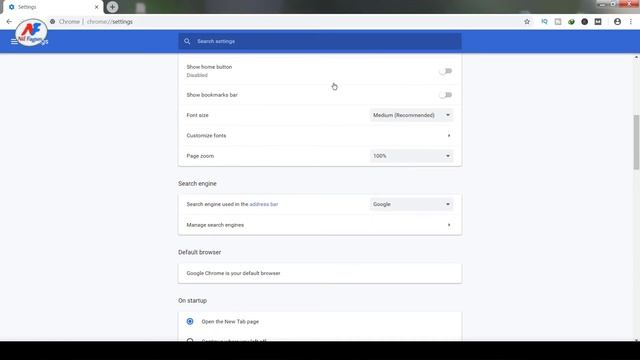Click the square extension icon beside IQ
Viewport: 640px width, 360px height.
point(558,22)
